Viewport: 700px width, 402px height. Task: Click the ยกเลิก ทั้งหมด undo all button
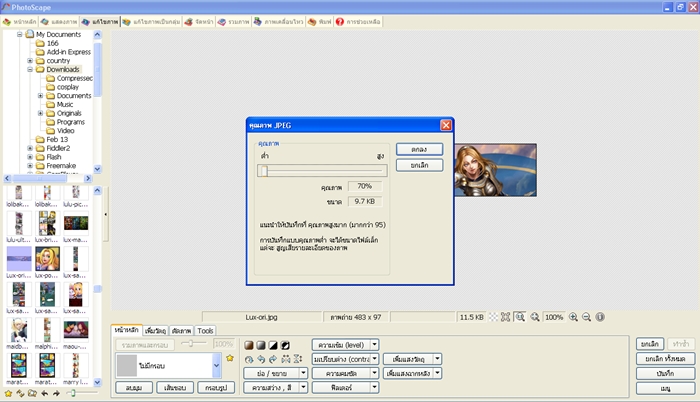point(666,359)
